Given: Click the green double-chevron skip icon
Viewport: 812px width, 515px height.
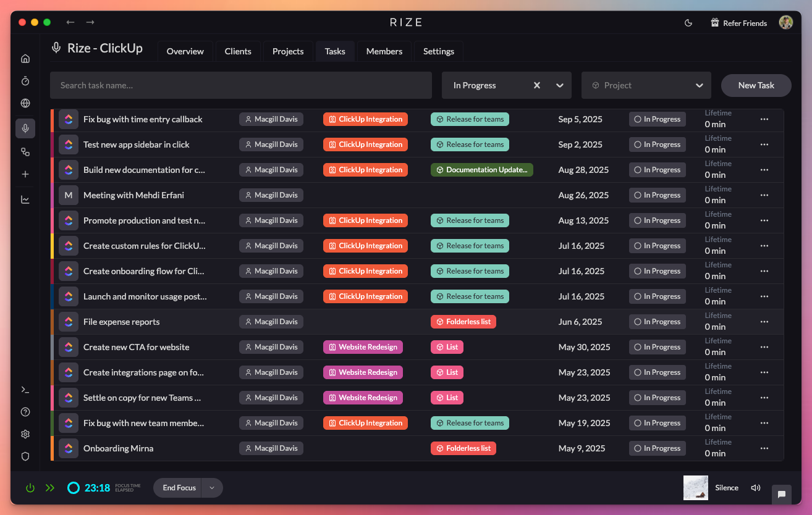Looking at the screenshot, I should coord(50,488).
